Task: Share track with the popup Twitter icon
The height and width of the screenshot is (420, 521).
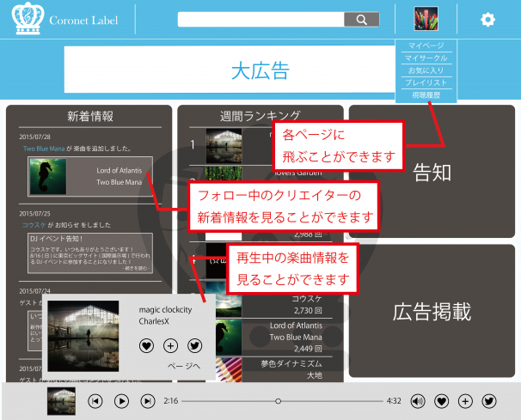Action: [194, 345]
